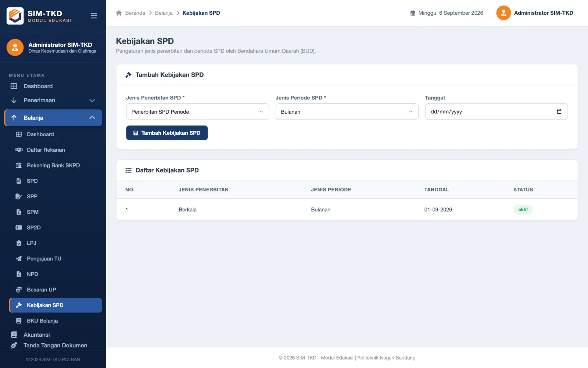Follow the Belanja breadcrumb link

coord(164,13)
